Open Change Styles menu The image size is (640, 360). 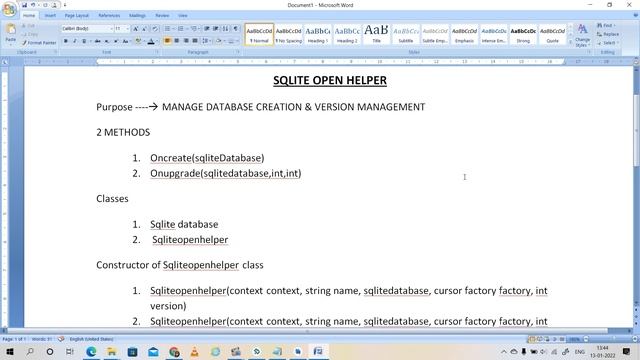pos(582,36)
